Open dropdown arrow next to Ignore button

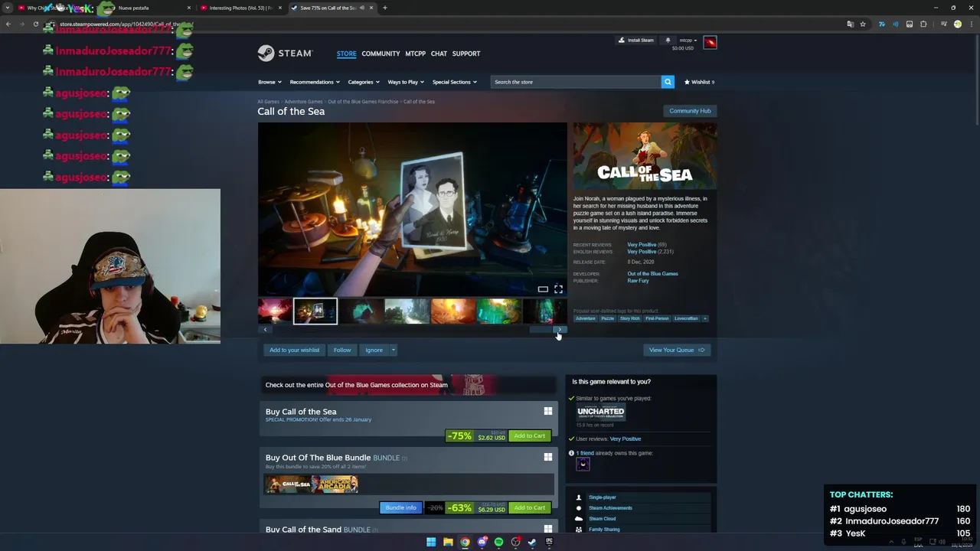(x=393, y=350)
